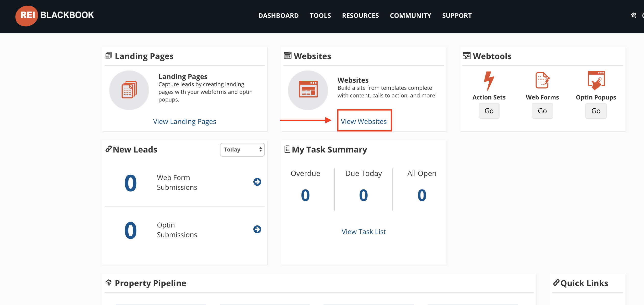Open the Support menu
The image size is (644, 305).
pyautogui.click(x=457, y=16)
